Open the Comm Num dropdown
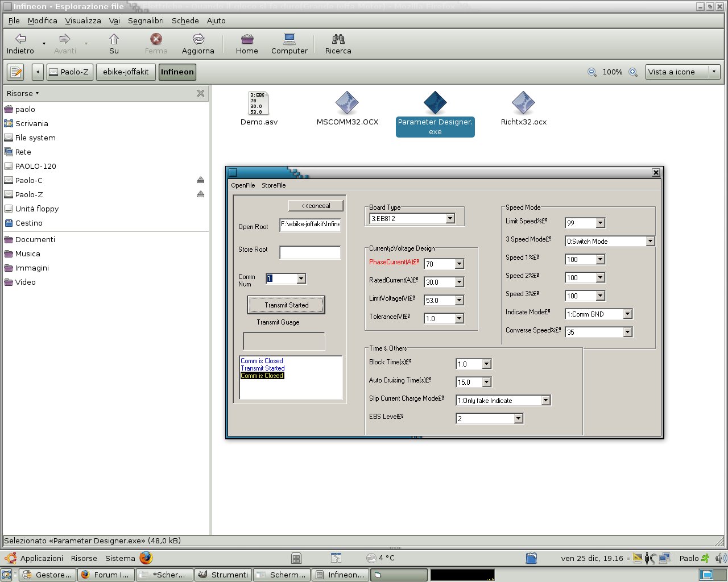This screenshot has width=728, height=582. 301,278
